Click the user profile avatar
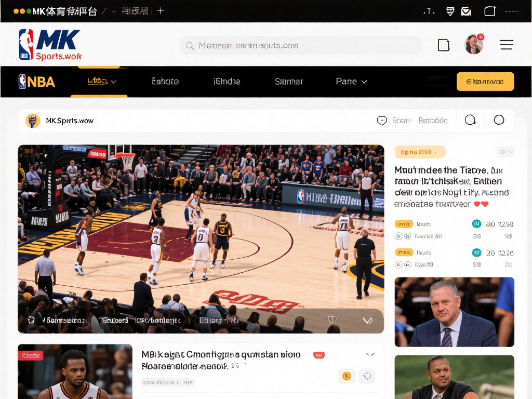Screen dimensions: 532x399 click(473, 45)
